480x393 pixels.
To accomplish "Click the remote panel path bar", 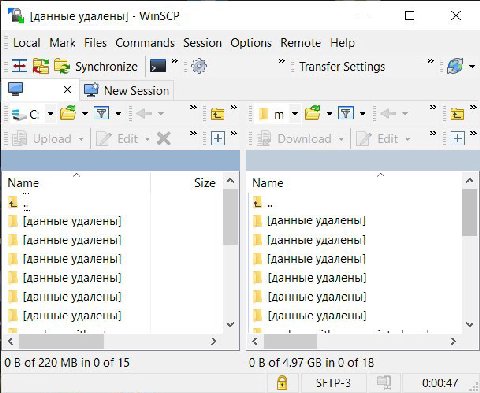I will click(363, 160).
